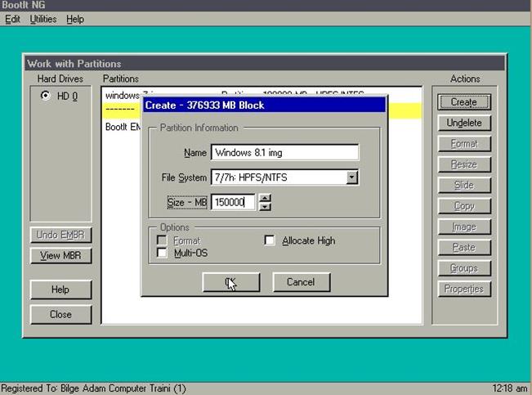This screenshot has width=532, height=395.
Task: Click the Groups action button
Action: (464, 268)
